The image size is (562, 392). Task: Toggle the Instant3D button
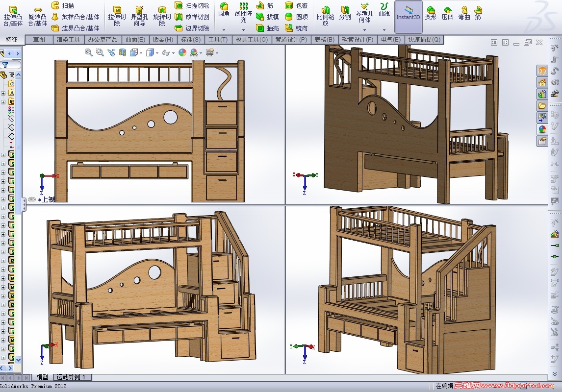click(x=408, y=17)
